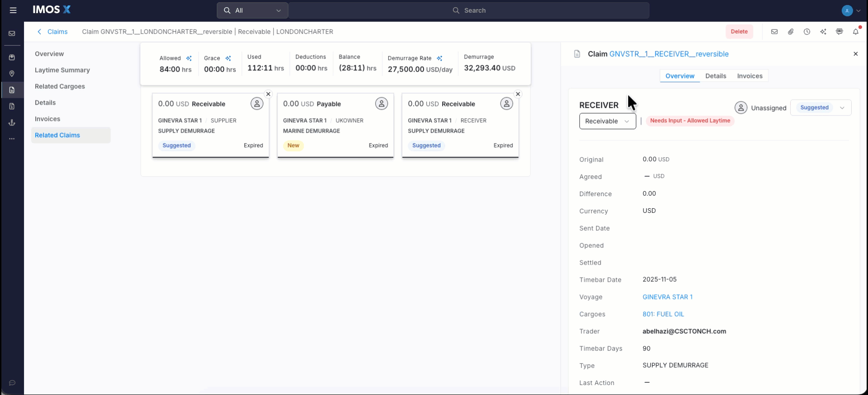This screenshot has height=395, width=868.
Task: Click the location pin icon in the sidebar
Action: [12, 74]
